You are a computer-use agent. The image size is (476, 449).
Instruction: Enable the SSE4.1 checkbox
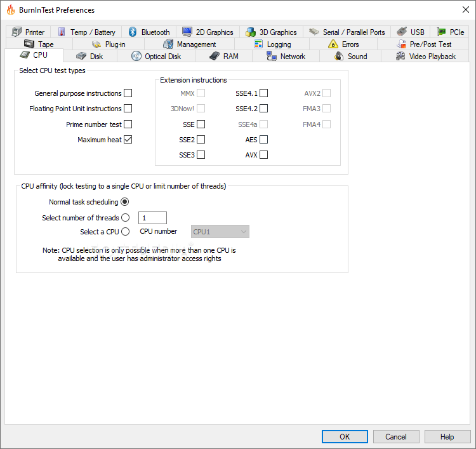coord(264,93)
